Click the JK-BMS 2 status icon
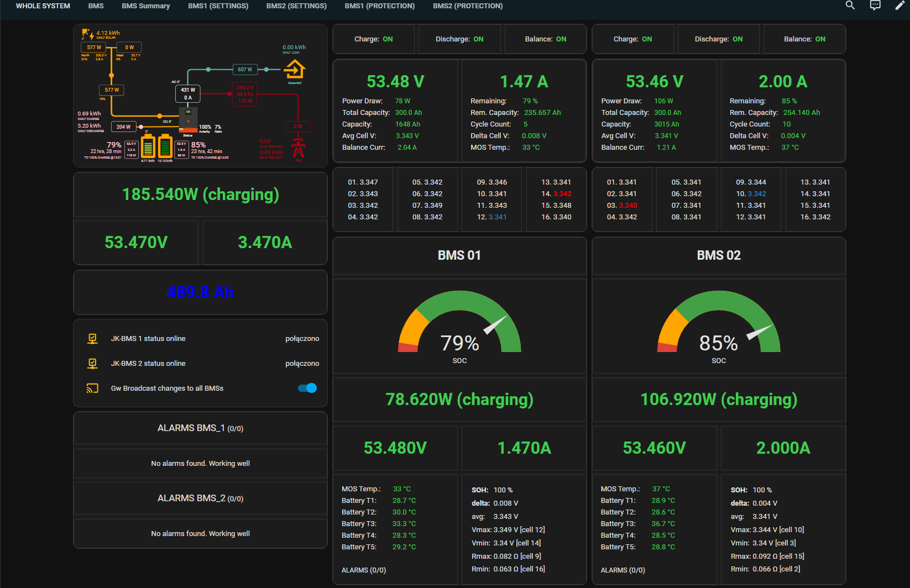Image resolution: width=910 pixels, height=588 pixels. pos(92,364)
